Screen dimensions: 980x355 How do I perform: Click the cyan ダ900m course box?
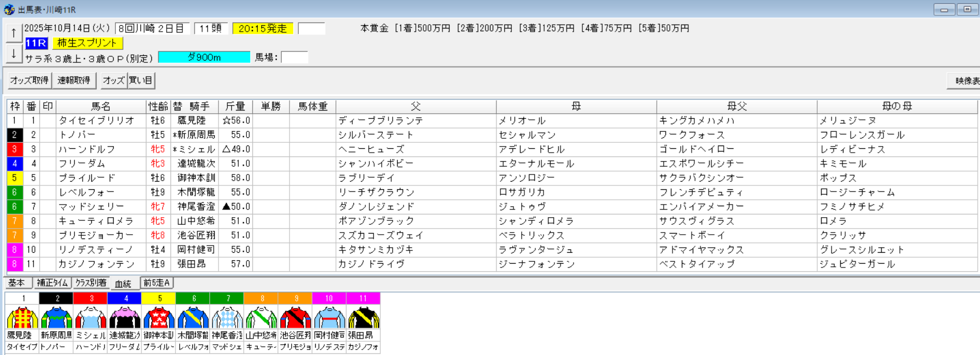tap(204, 57)
